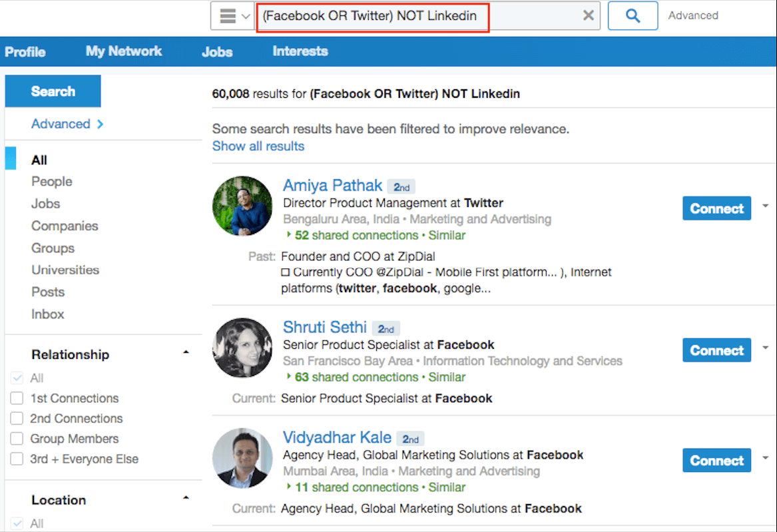
Task: Open Amiya Pathak's profile photo
Action: [242, 206]
